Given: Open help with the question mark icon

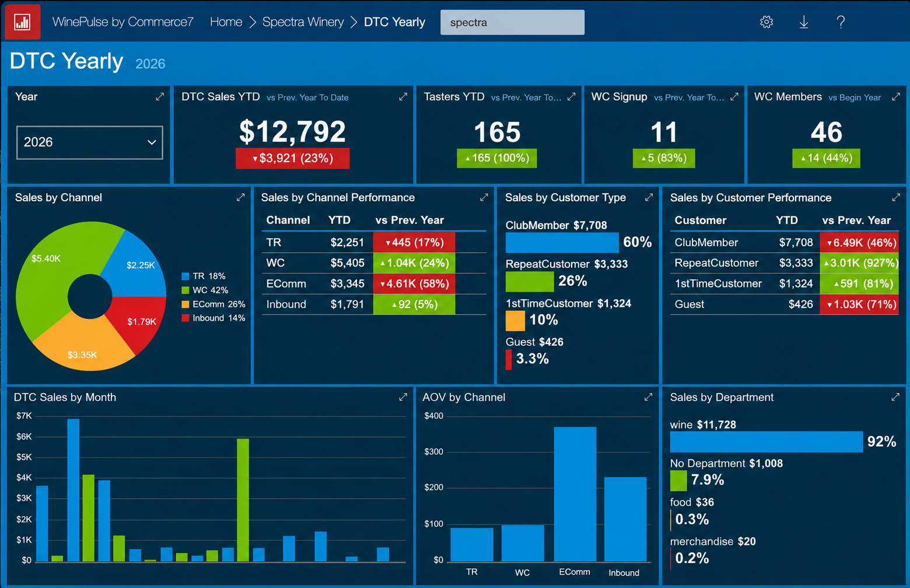Looking at the screenshot, I should click(841, 22).
